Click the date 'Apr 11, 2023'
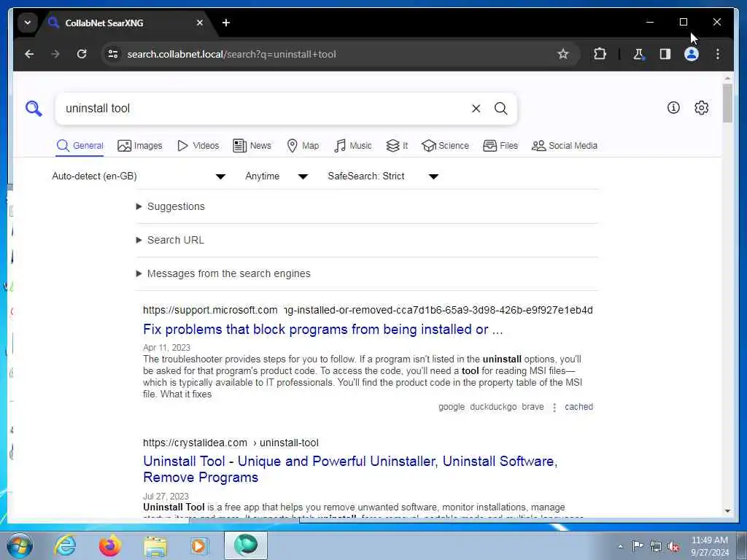 [167, 348]
